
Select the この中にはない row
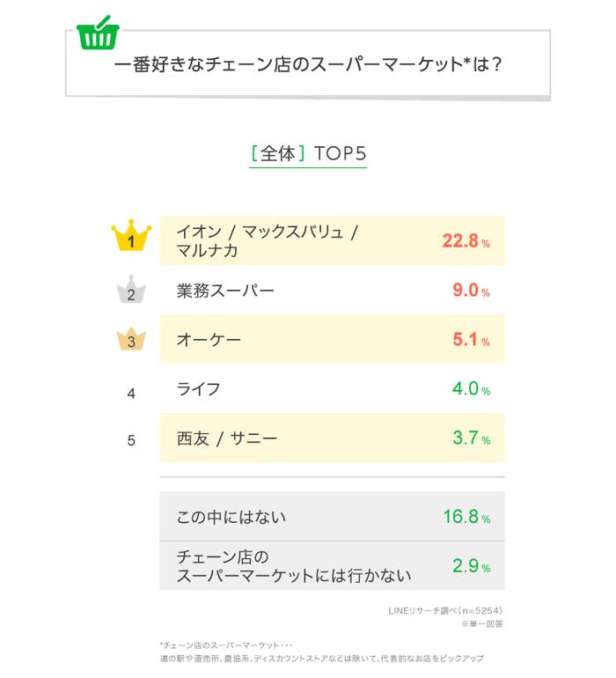(332, 516)
